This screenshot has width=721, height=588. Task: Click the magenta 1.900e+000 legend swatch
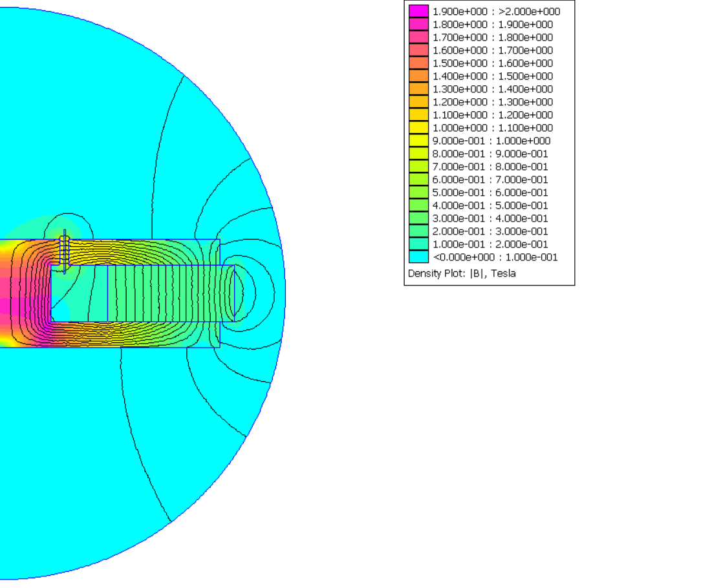coord(418,11)
